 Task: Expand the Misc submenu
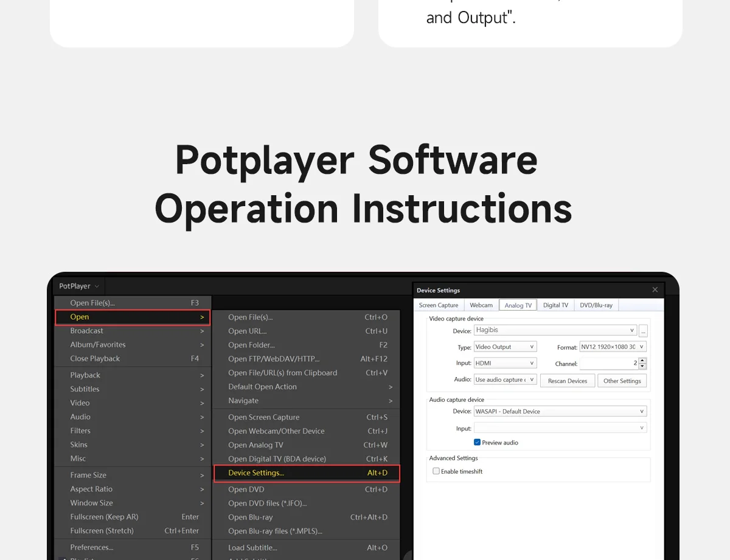coord(133,459)
